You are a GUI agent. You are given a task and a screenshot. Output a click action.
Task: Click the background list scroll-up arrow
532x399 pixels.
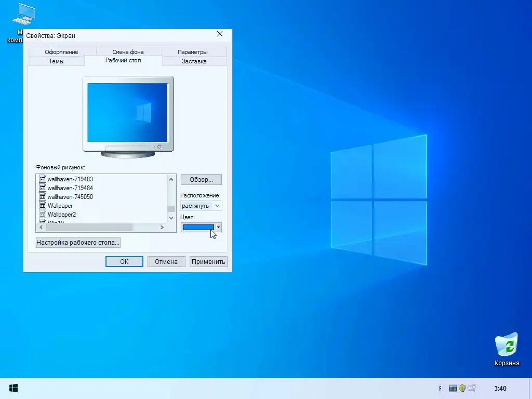pyautogui.click(x=171, y=179)
